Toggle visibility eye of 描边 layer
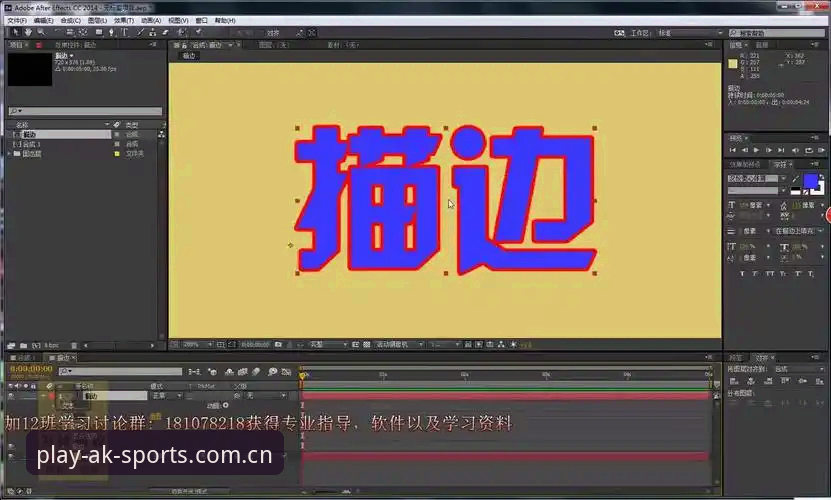This screenshot has width=831, height=500. point(11,396)
